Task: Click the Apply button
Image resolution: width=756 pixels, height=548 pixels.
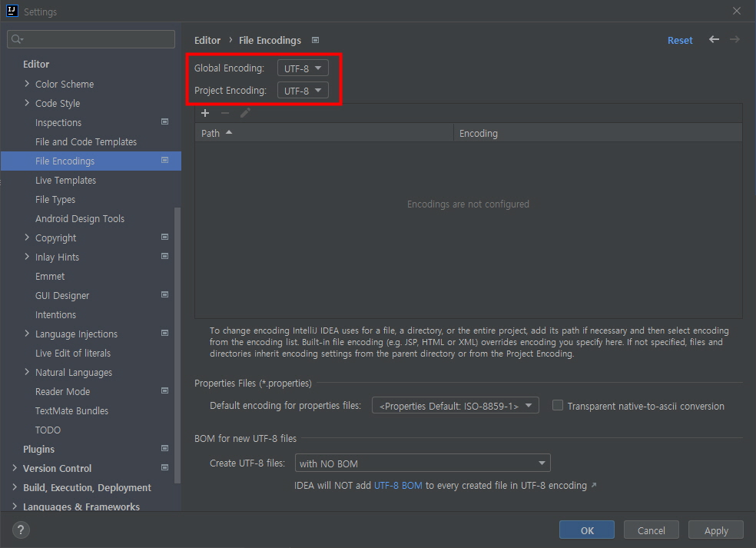Action: pos(716,530)
